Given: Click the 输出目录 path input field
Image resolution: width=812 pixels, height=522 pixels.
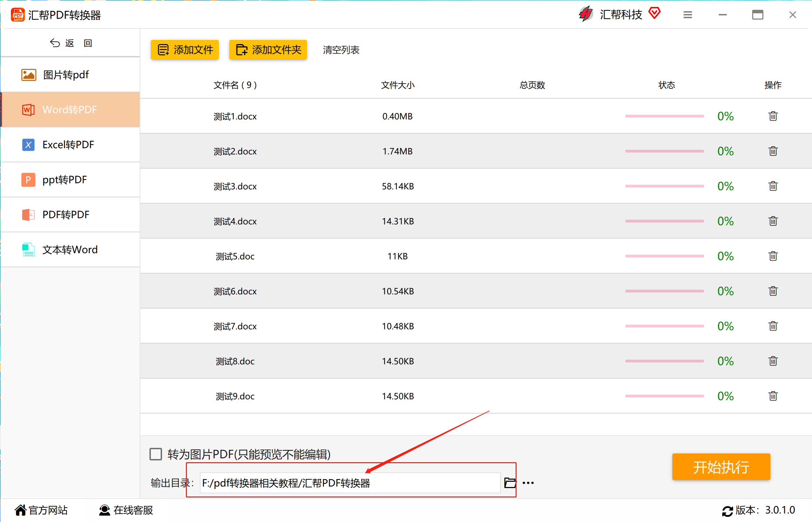Looking at the screenshot, I should tap(350, 483).
